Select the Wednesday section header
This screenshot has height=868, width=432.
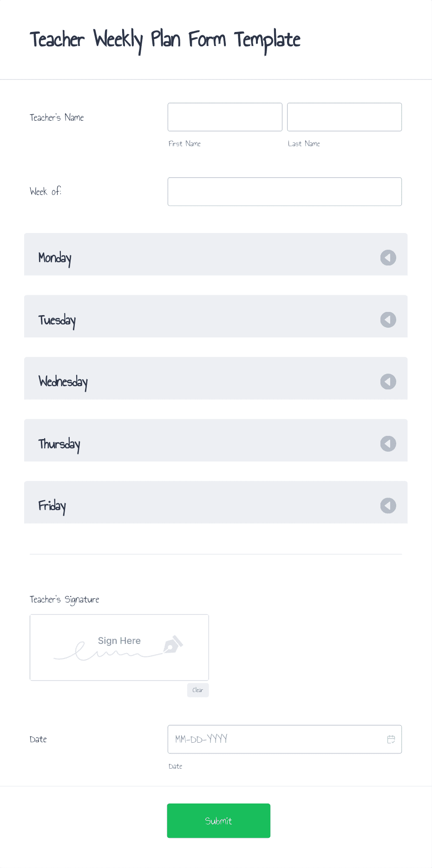coord(63,382)
